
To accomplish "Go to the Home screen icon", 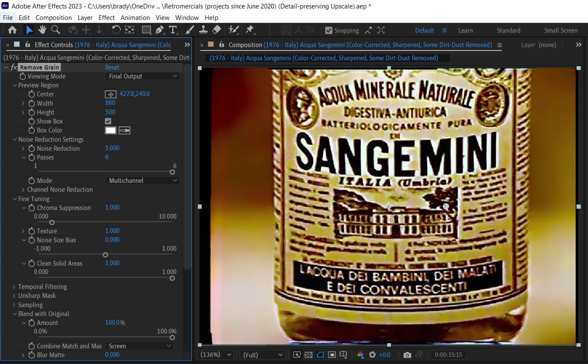I will [x=12, y=30].
